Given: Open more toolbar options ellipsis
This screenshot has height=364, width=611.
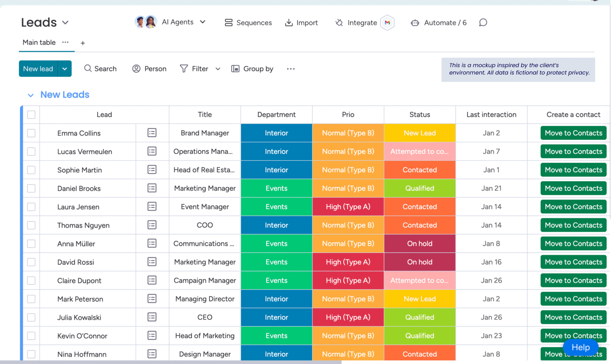Looking at the screenshot, I should (291, 69).
